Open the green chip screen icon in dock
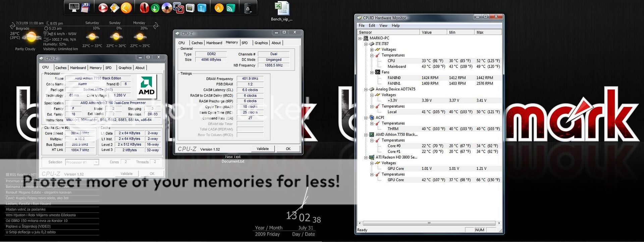This screenshot has height=242, width=644. [x=190, y=7]
